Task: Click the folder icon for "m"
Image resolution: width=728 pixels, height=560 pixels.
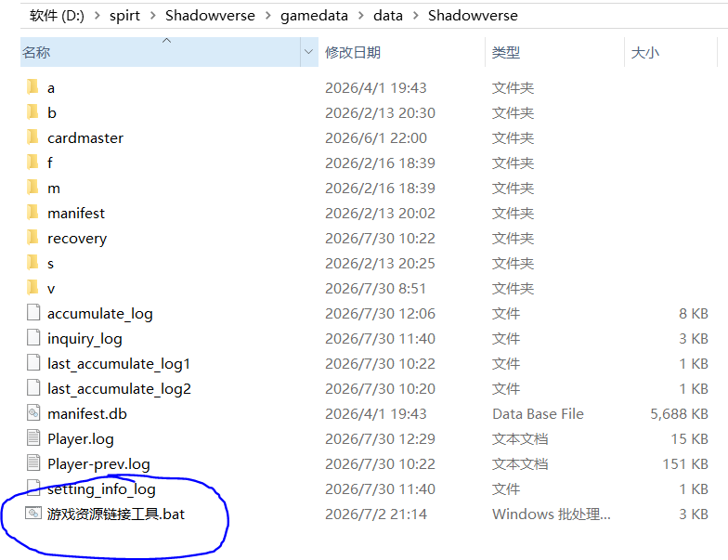Action: pos(33,188)
